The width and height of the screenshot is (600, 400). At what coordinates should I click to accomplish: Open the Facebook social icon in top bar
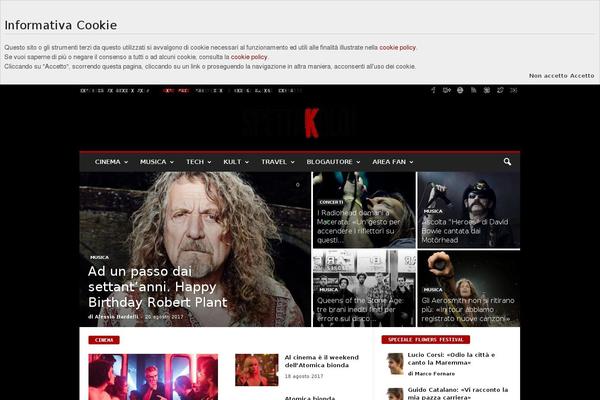pos(433,90)
